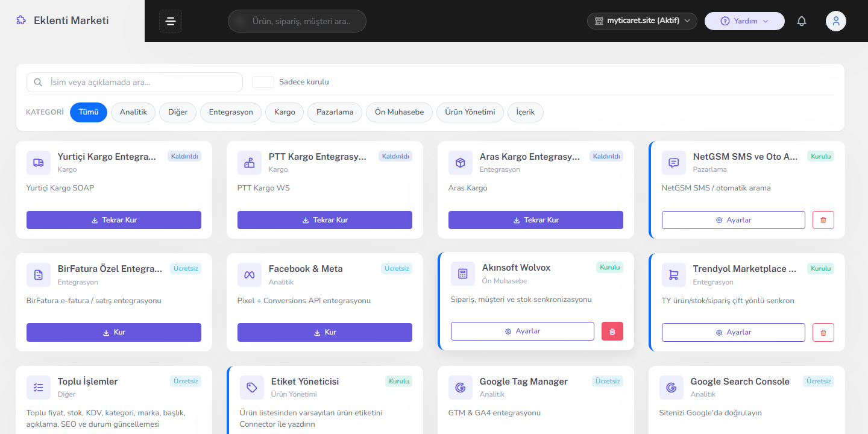
Task: Click the Toplu İşlemler plugin title
Action: point(88,382)
